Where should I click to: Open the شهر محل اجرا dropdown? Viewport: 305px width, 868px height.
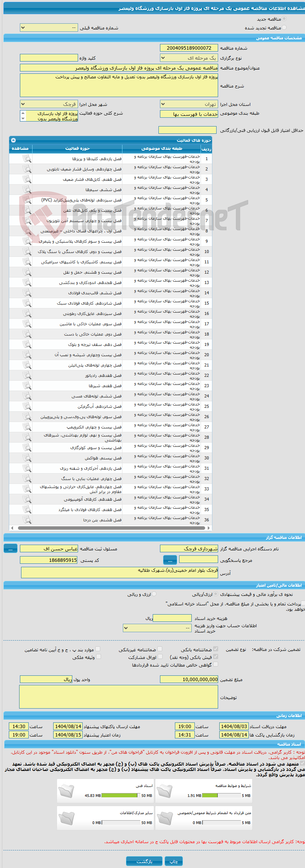[49, 104]
